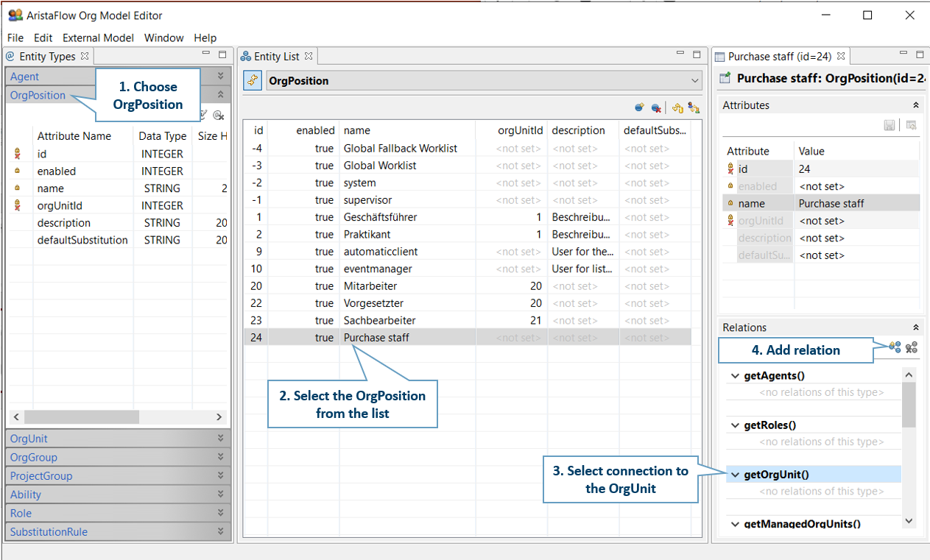This screenshot has height=560, width=930.
Task: Close the Entity List view tab
Action: pos(309,56)
